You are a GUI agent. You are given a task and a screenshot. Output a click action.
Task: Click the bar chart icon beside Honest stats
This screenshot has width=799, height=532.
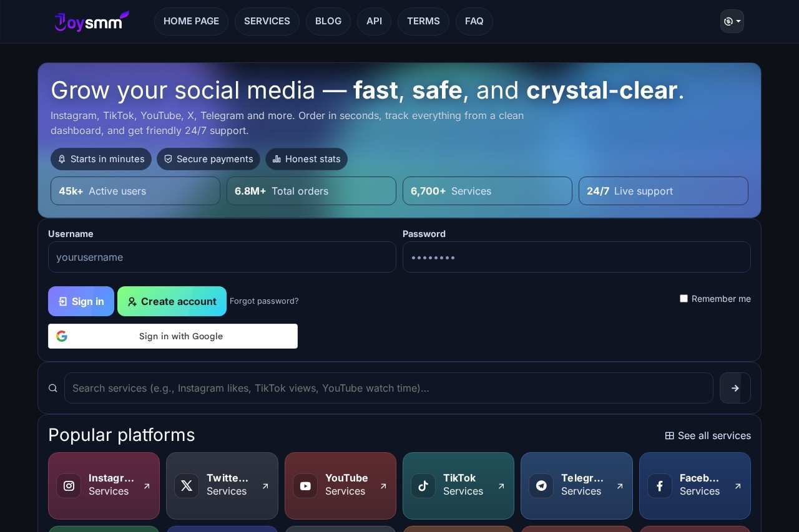[277, 159]
